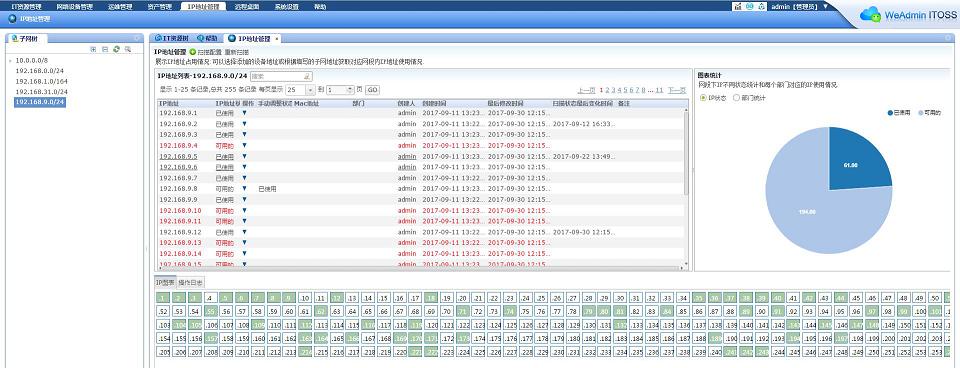This screenshot has height=368, width=960.
Task: Switch to the 操作日志 tab
Action: tap(191, 282)
